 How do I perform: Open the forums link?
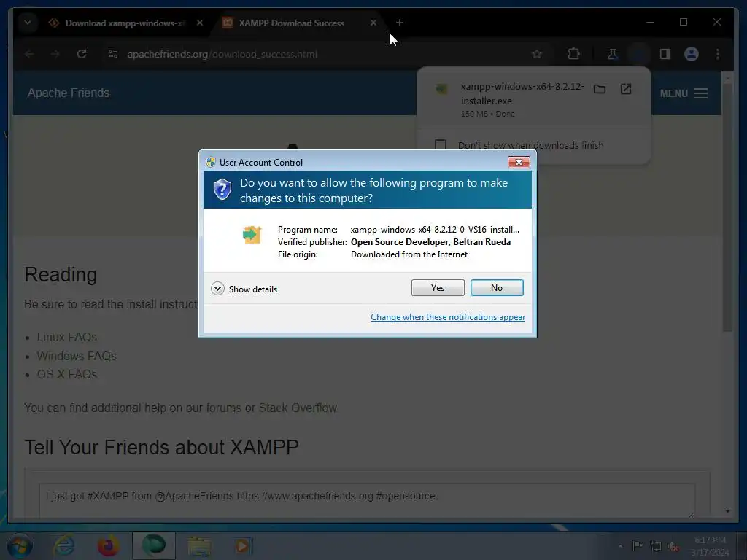coord(224,408)
